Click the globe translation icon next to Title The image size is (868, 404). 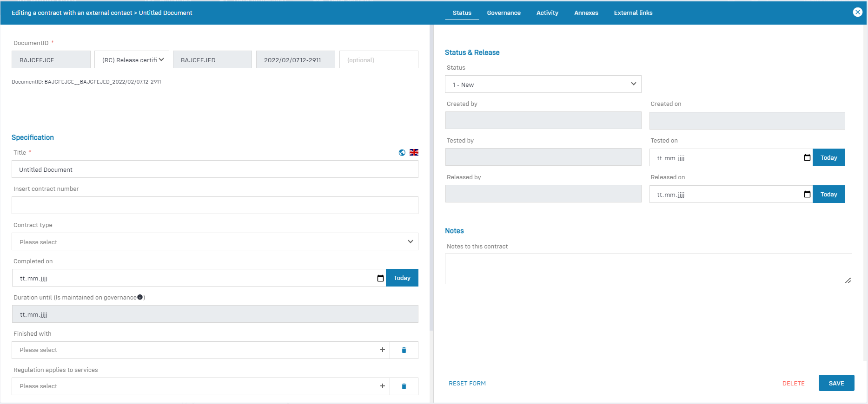(x=402, y=152)
